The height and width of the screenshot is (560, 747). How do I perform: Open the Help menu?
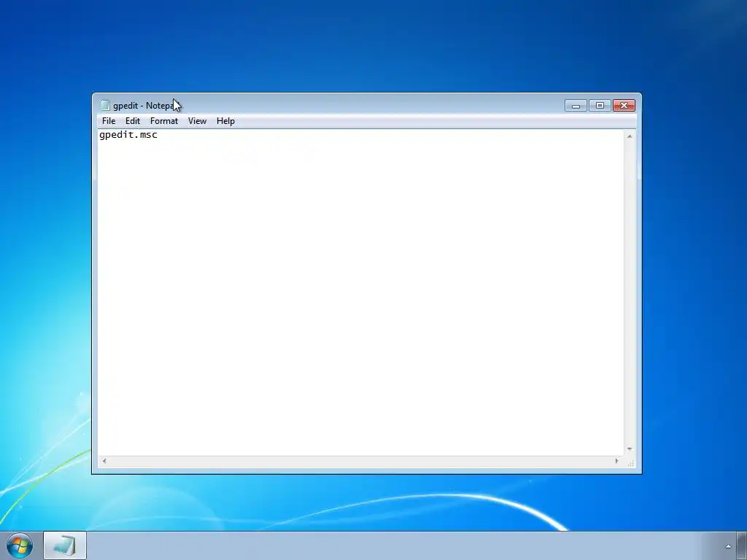tap(225, 121)
